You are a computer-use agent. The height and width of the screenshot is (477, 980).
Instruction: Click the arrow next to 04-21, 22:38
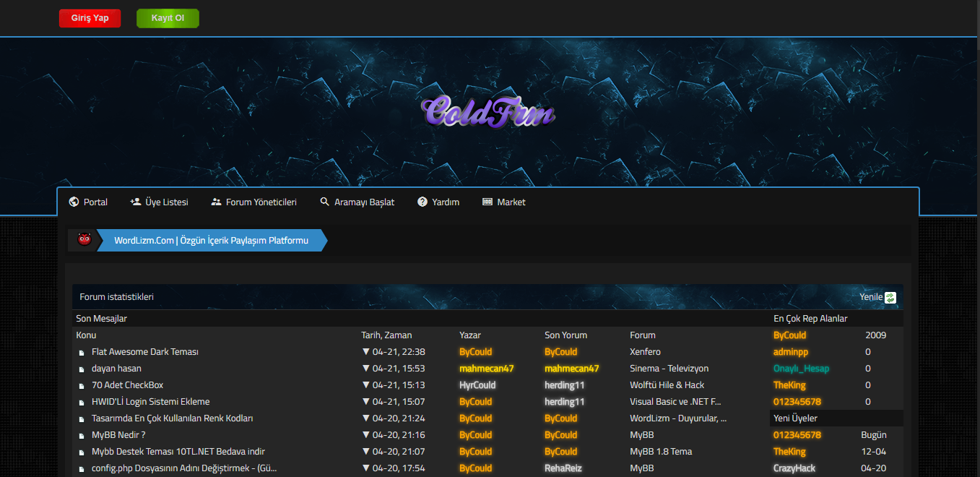click(365, 352)
